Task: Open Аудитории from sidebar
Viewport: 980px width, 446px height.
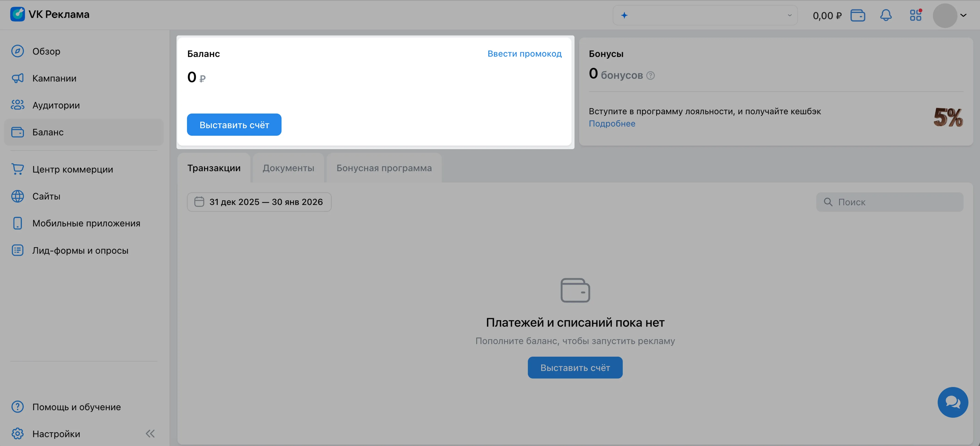Action: click(x=56, y=105)
